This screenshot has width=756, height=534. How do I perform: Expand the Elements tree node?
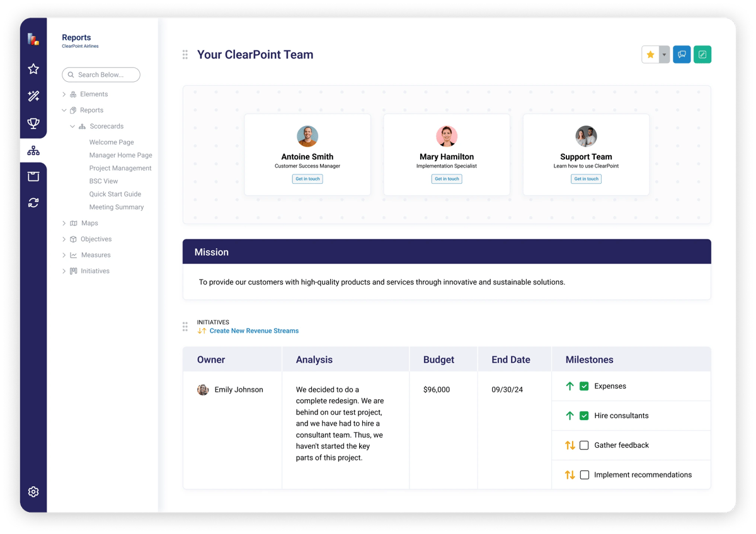[x=64, y=94]
